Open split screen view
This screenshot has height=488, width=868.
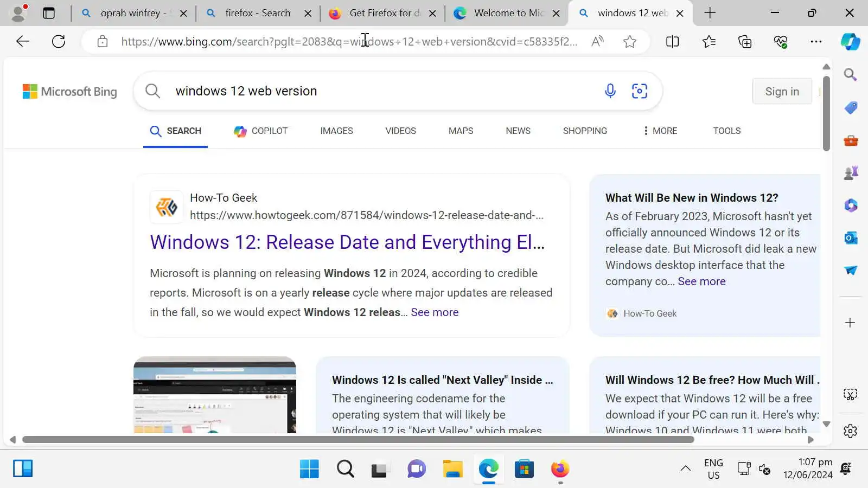(672, 41)
